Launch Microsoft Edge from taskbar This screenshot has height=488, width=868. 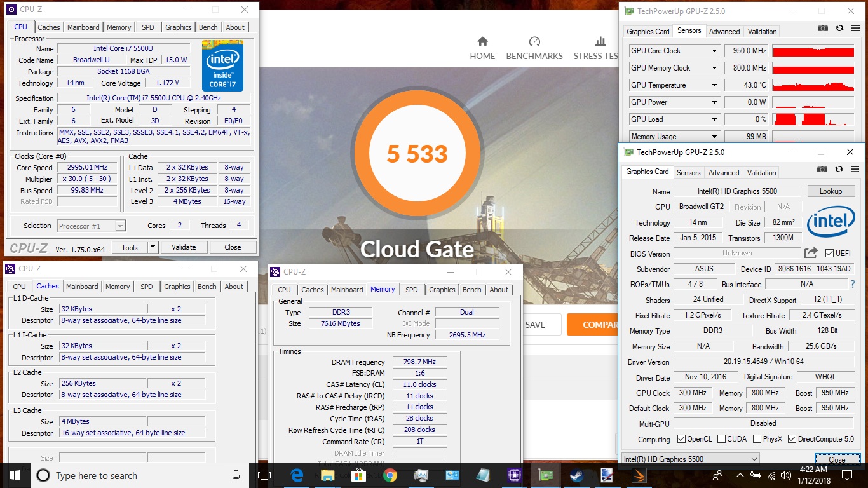tap(297, 475)
